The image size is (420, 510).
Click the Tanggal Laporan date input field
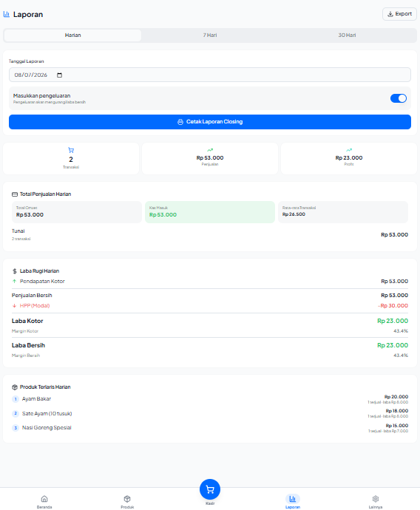(x=210, y=75)
